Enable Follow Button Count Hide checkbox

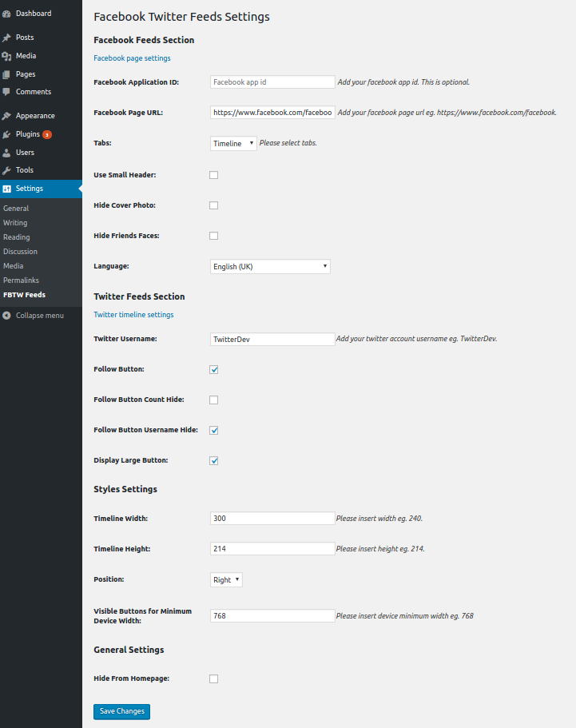[213, 400]
